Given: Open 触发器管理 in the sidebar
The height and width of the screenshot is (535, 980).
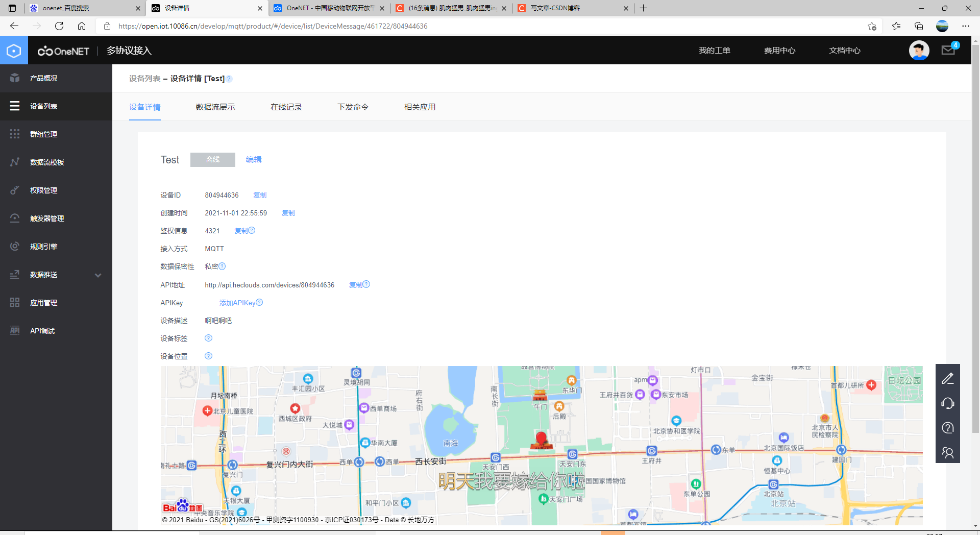Looking at the screenshot, I should (x=46, y=218).
